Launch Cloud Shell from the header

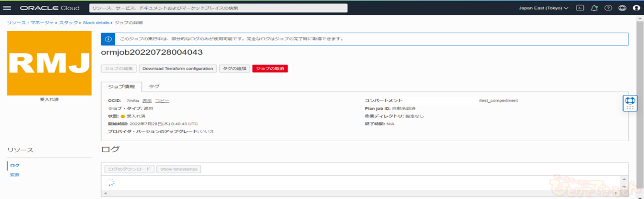pos(580,8)
